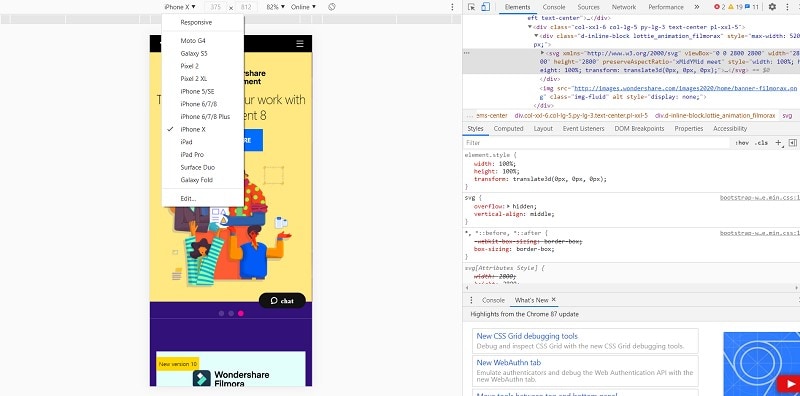
Task: Open the 82% zoom dropdown
Action: [276, 7]
